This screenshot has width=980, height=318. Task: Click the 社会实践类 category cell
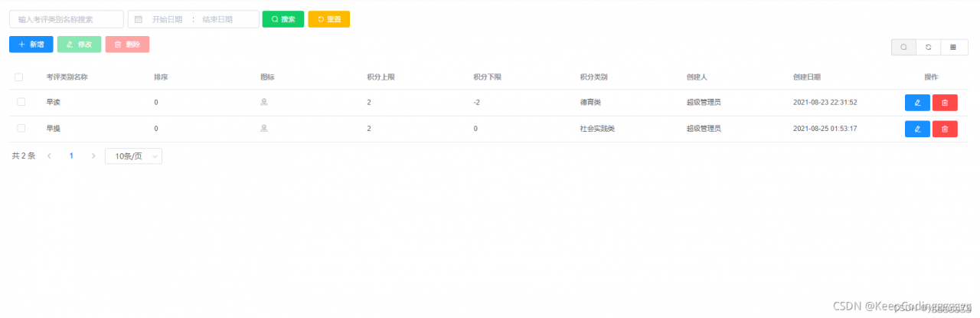tap(597, 129)
